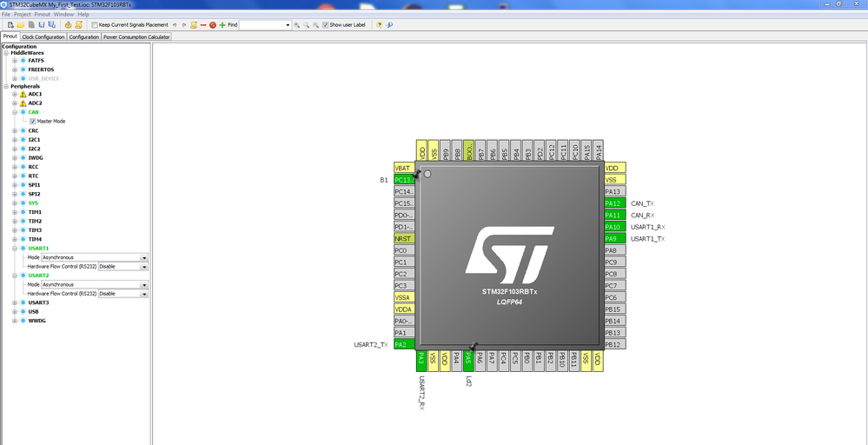The width and height of the screenshot is (868, 445).
Task: Open the Help menu
Action: tap(83, 15)
